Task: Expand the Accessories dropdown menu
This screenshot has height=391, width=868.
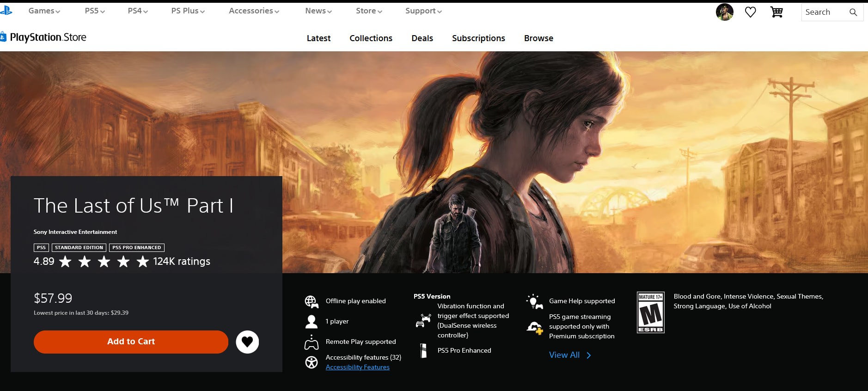Action: tap(254, 11)
